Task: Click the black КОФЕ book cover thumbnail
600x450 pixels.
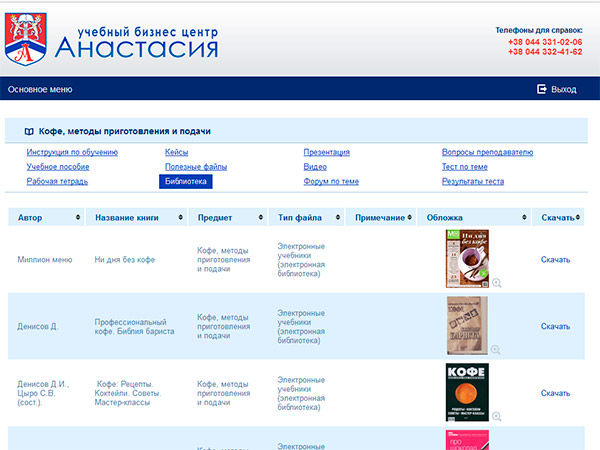Action: [466, 391]
